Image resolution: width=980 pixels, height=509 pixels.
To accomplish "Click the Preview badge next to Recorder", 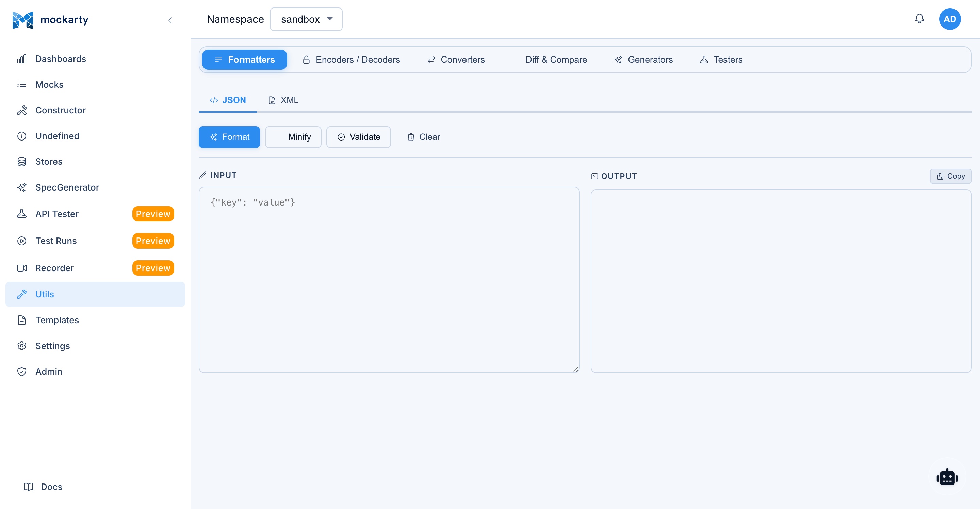I will tap(153, 268).
